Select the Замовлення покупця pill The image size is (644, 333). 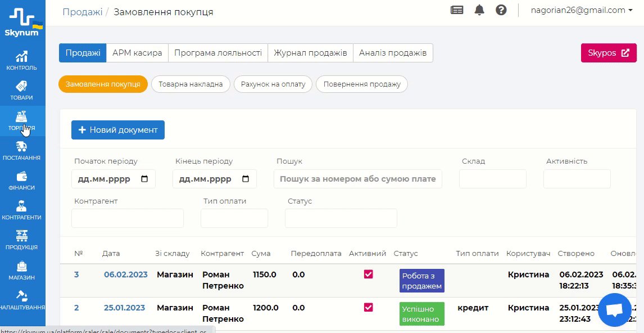pyautogui.click(x=103, y=84)
